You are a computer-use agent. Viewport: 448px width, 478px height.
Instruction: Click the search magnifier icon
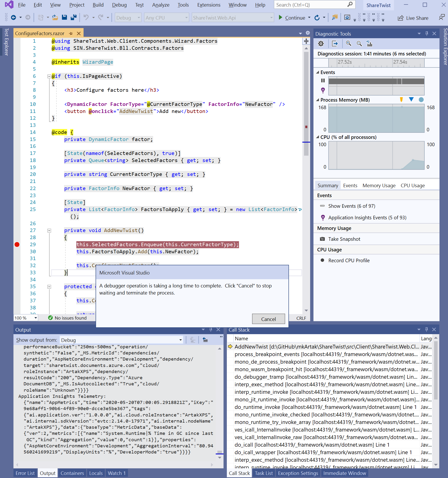tap(350, 4)
